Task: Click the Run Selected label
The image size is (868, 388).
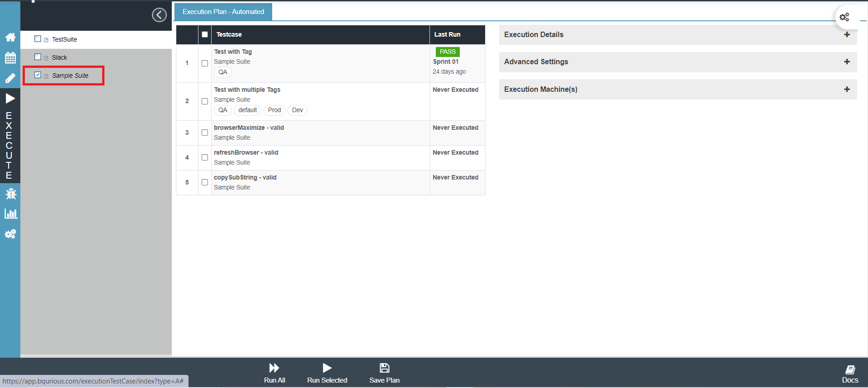Action: tap(327, 380)
